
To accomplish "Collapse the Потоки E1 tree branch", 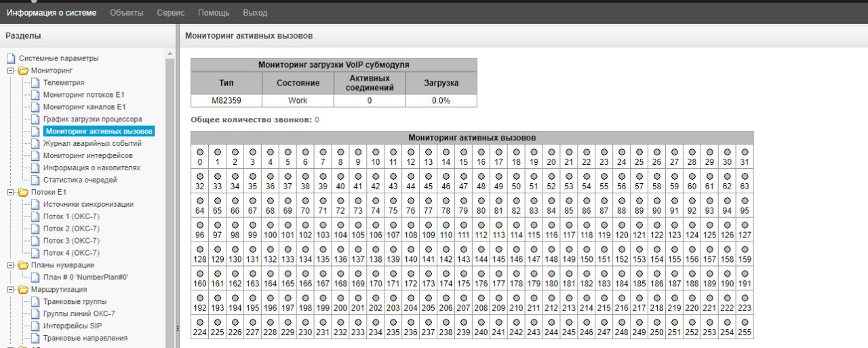I will point(10,192).
